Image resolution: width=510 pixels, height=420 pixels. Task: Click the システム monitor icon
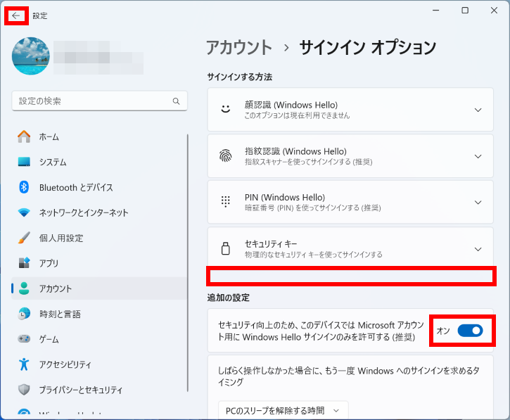(24, 162)
